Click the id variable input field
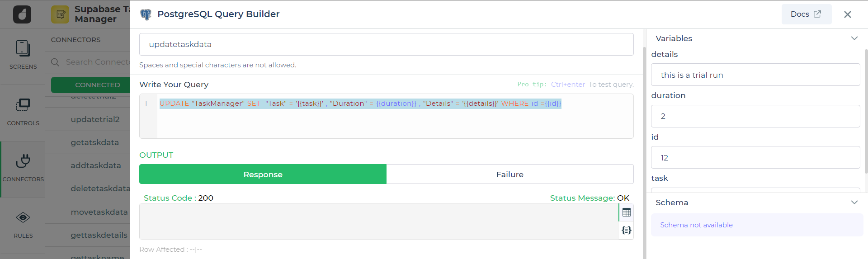 click(x=755, y=158)
